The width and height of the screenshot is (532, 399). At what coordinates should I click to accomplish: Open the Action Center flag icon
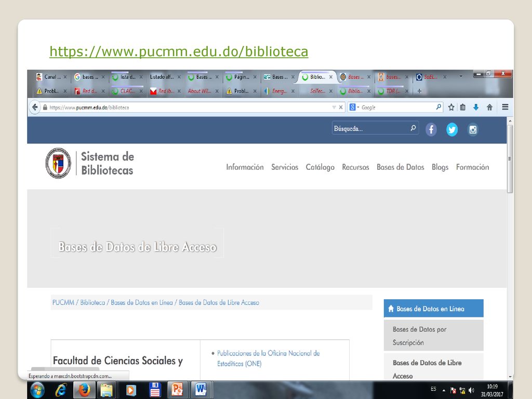pos(453,390)
